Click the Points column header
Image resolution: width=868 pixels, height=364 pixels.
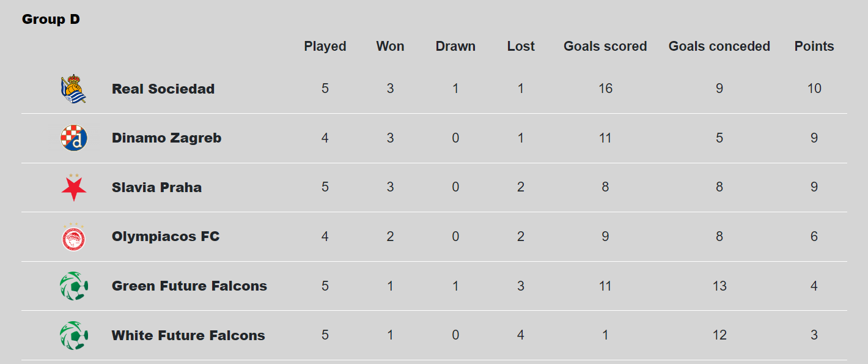(x=814, y=46)
